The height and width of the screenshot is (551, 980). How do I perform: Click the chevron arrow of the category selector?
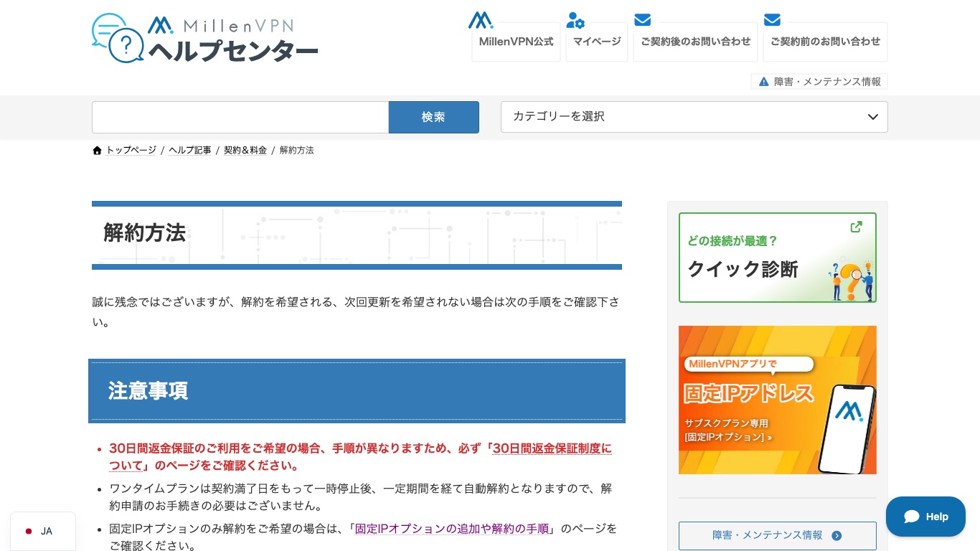[873, 117]
